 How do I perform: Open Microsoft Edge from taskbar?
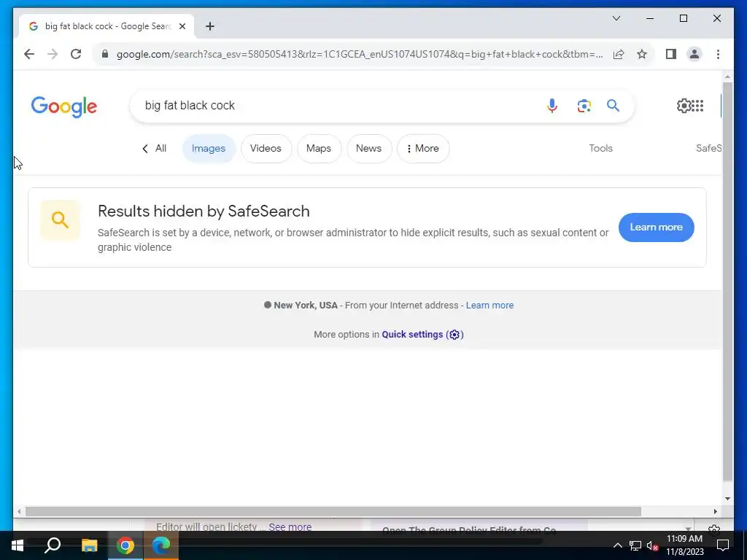(x=161, y=545)
